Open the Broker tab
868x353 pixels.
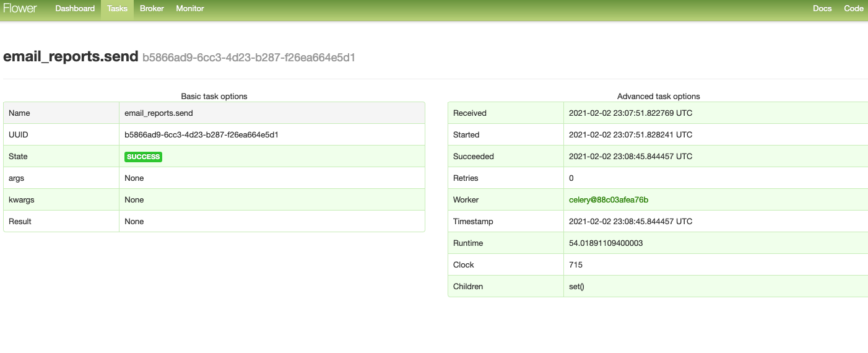[152, 9]
